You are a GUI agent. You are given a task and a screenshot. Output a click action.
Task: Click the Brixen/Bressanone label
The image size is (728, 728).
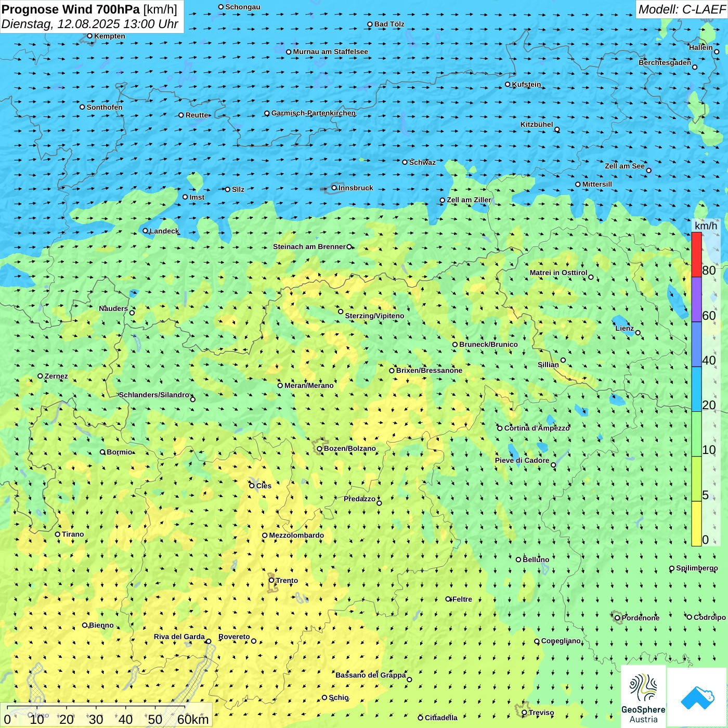(x=429, y=370)
